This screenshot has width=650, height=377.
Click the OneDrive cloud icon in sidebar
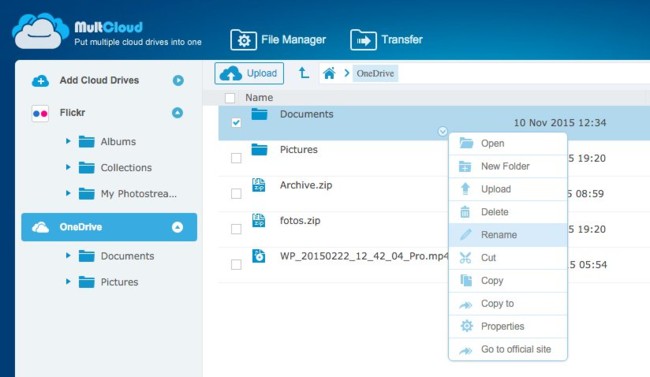[40, 227]
